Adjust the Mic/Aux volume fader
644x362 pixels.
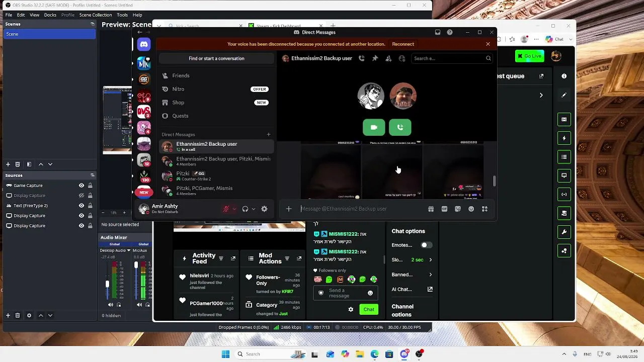click(136, 265)
